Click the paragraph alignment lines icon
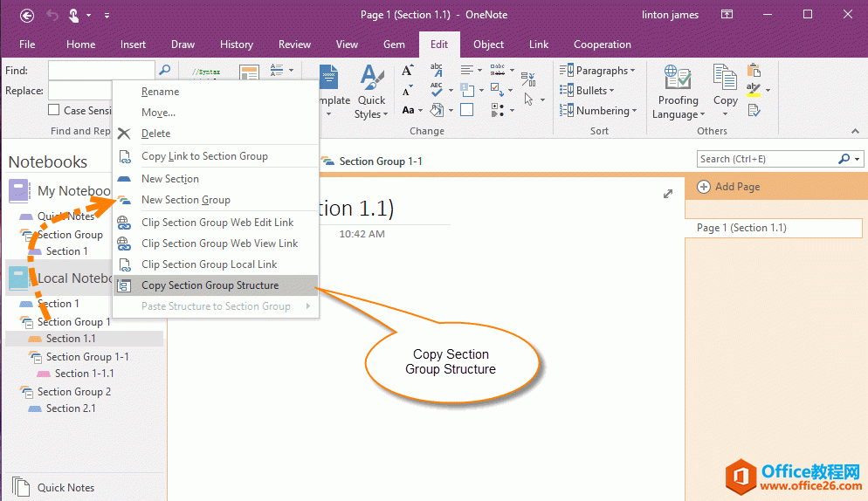 tap(466, 71)
